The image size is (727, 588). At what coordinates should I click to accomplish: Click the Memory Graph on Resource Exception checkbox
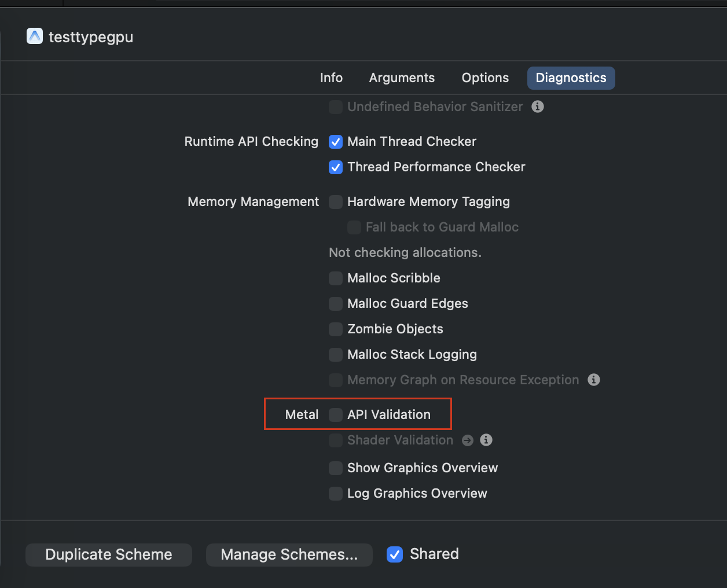coord(336,380)
